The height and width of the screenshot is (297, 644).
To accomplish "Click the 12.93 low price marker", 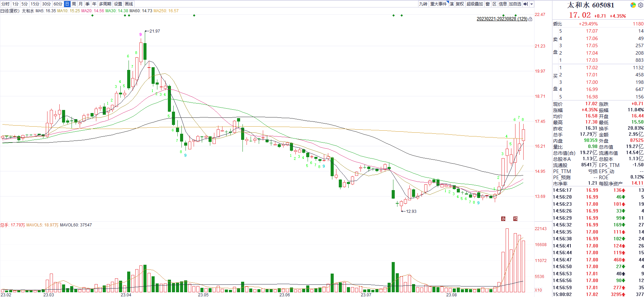I will coord(411,211).
